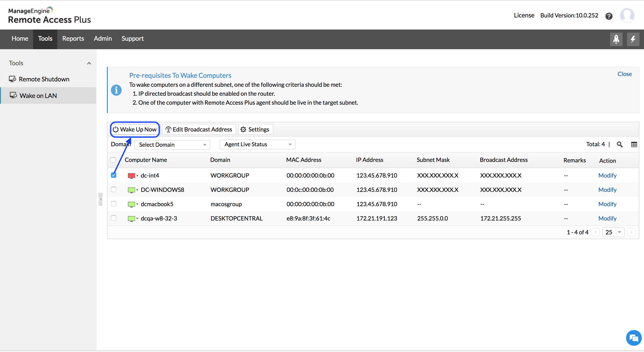Open the help question mark icon
The height and width of the screenshot is (352, 644).
tap(609, 16)
